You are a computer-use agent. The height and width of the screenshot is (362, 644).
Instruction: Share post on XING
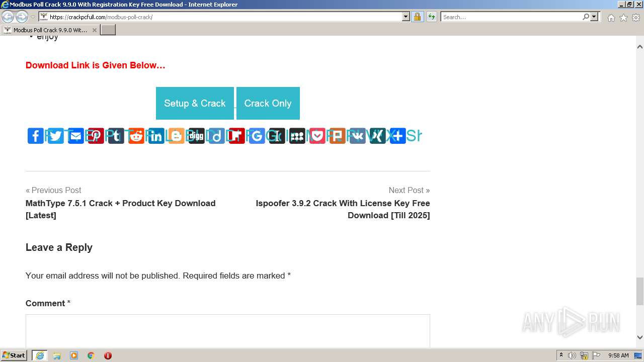point(378,136)
